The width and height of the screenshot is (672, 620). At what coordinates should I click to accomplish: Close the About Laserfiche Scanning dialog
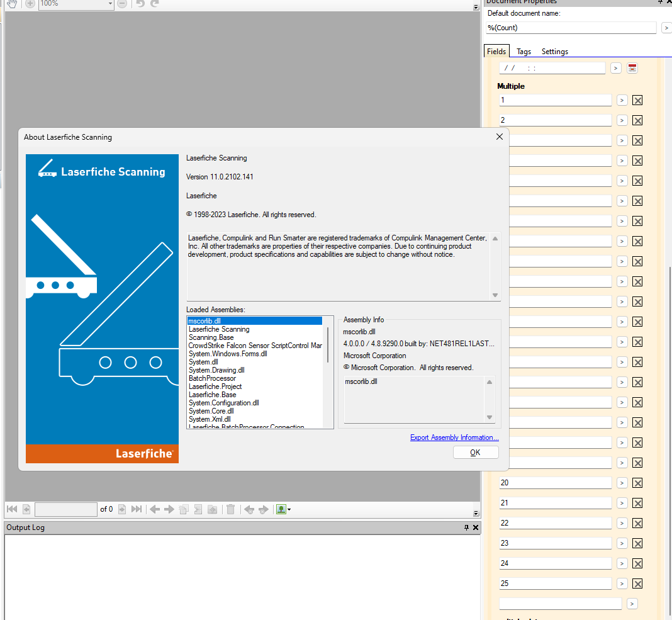pos(500,137)
